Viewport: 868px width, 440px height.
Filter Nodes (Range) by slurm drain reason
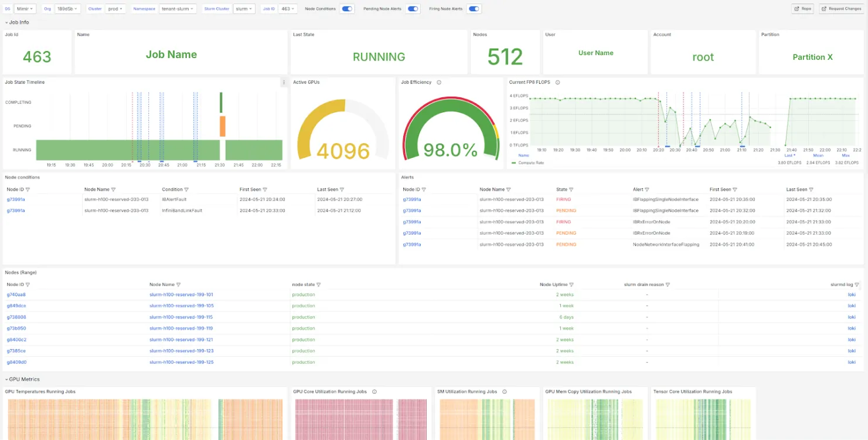[668, 285]
